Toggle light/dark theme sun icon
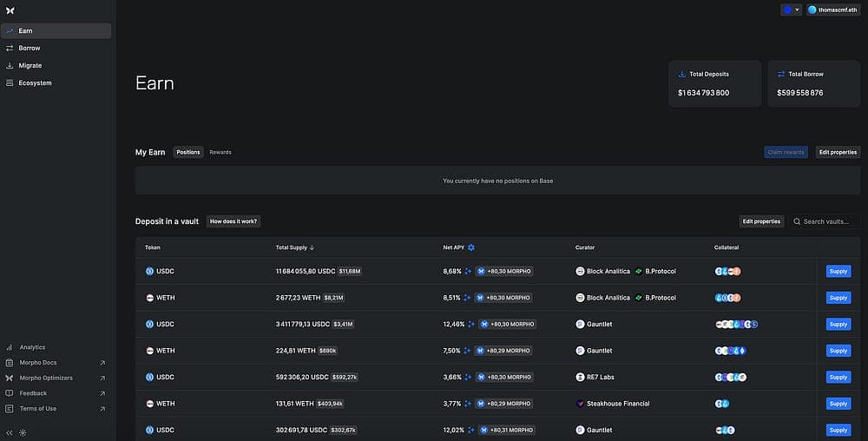 (x=23, y=432)
